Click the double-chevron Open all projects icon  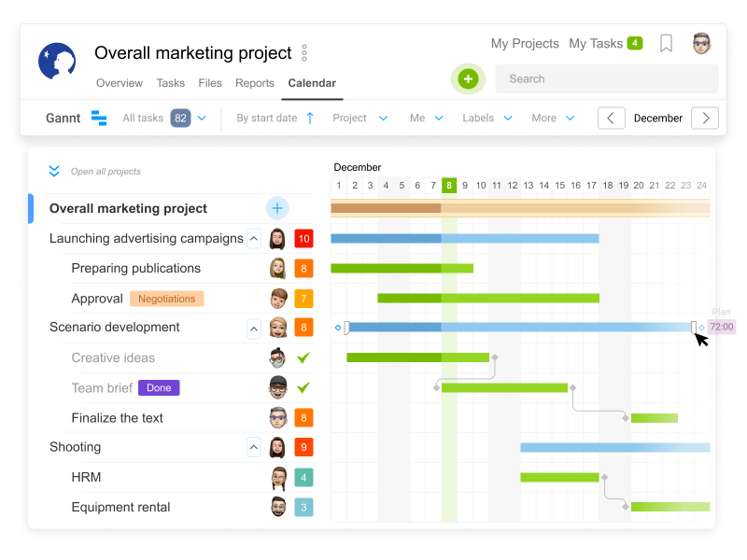click(54, 171)
